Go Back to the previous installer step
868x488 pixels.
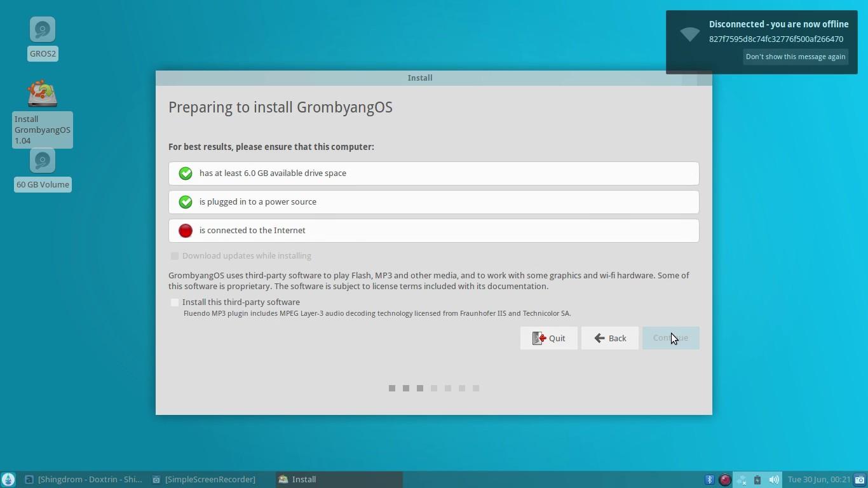(x=610, y=338)
